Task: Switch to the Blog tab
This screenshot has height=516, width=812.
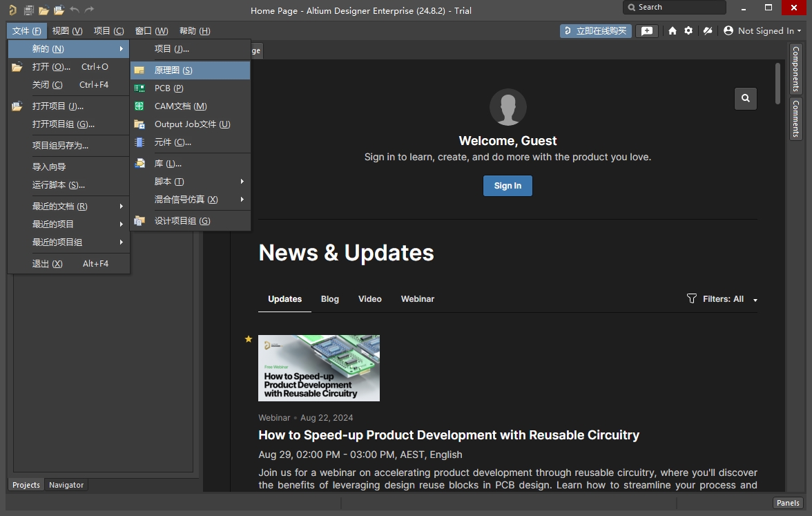Action: pyautogui.click(x=330, y=299)
